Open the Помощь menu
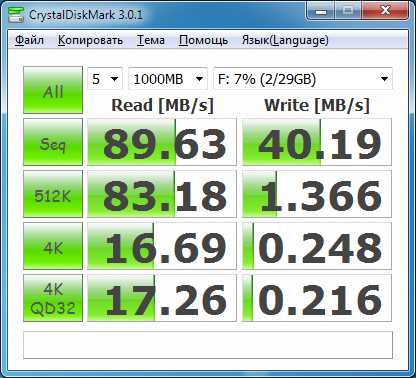Screen dimensions: 416x378 tap(203, 40)
